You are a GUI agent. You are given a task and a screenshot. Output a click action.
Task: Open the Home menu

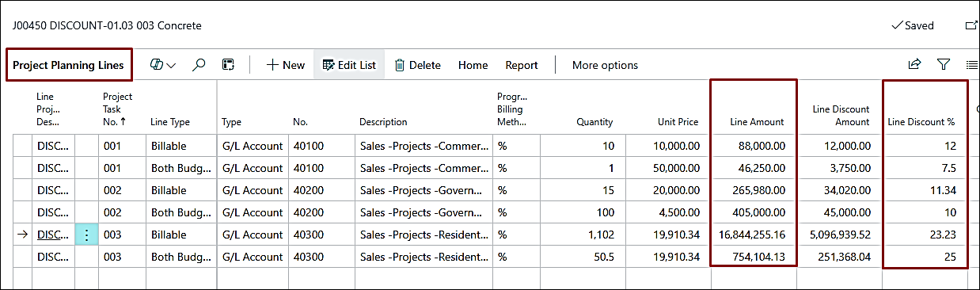(473, 65)
